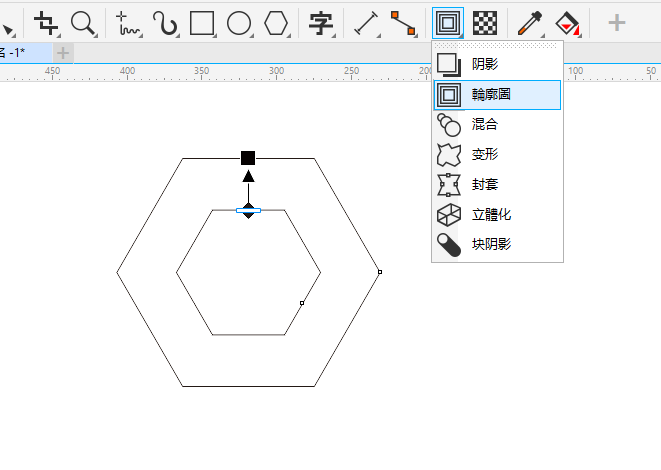Select the Text tool
This screenshot has height=470, width=661.
[x=321, y=23]
